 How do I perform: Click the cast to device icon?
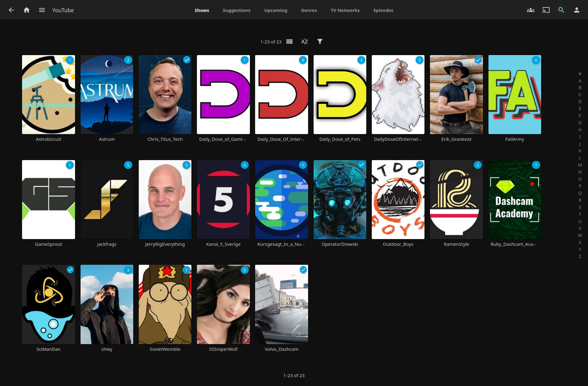[546, 10]
